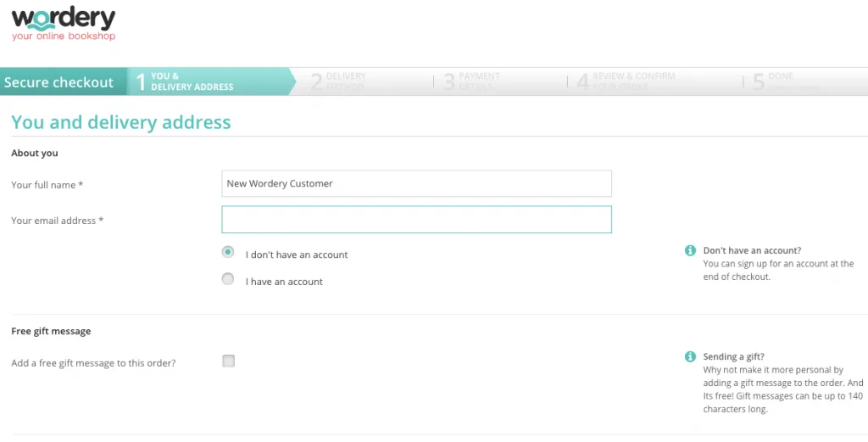This screenshot has width=868, height=442.
Task: Click the 'Secure checkout' banner label
Action: click(x=59, y=82)
